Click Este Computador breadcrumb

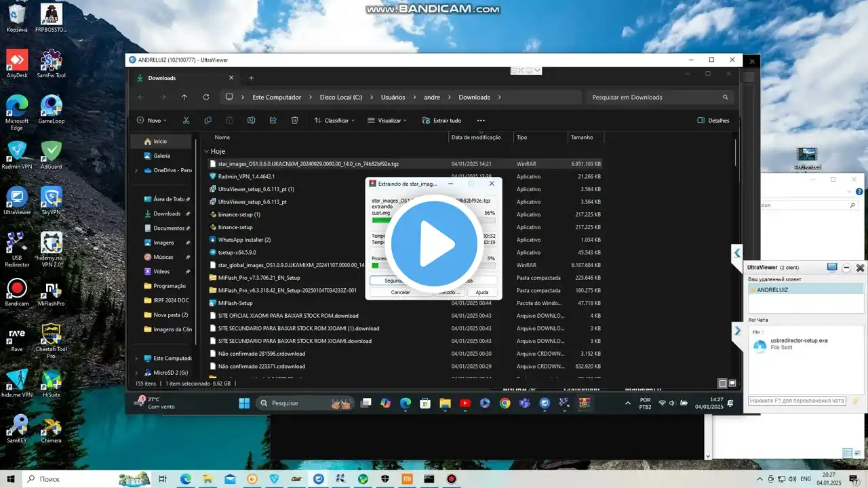pos(277,97)
